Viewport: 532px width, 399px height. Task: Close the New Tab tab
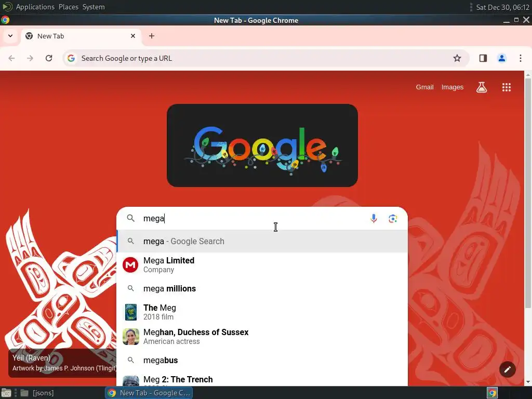click(x=133, y=36)
